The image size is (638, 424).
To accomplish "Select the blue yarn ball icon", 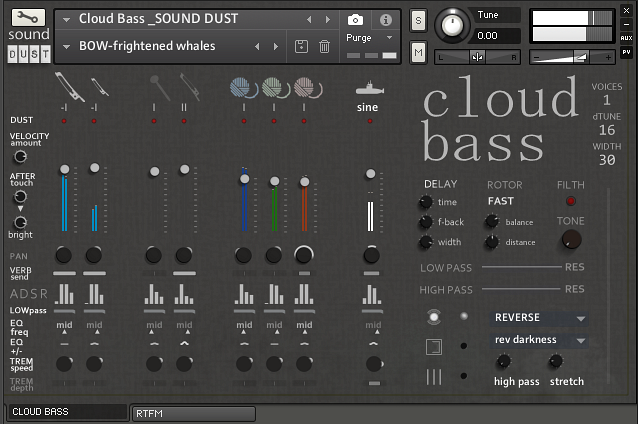I will tap(244, 88).
